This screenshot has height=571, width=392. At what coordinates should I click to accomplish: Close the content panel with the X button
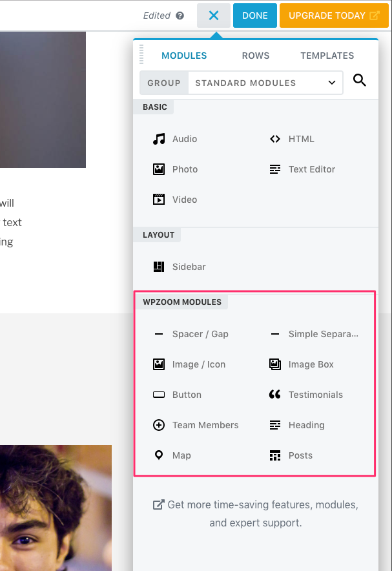click(214, 16)
